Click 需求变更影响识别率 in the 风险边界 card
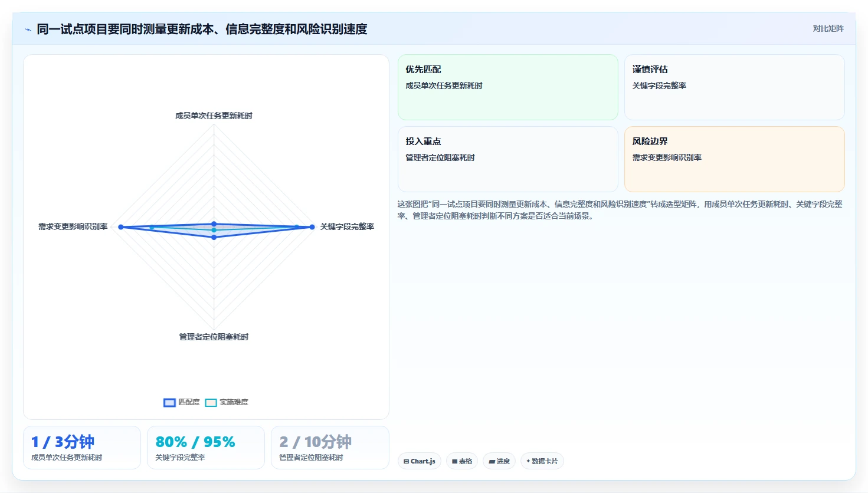Image resolution: width=868 pixels, height=493 pixels. tap(667, 157)
